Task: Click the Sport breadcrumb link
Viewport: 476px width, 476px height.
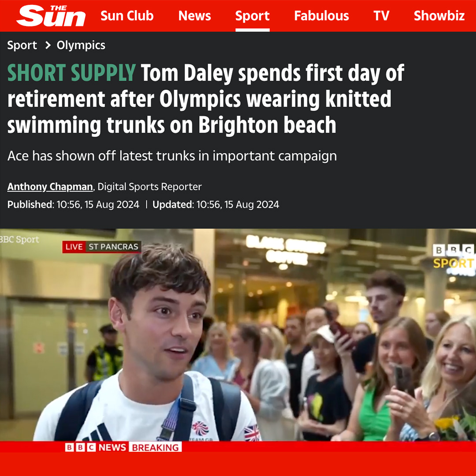Action: (x=22, y=45)
